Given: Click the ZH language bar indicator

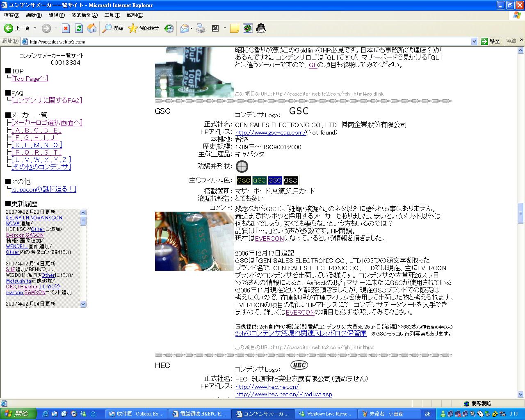Looking at the screenshot, I should coord(427,414).
